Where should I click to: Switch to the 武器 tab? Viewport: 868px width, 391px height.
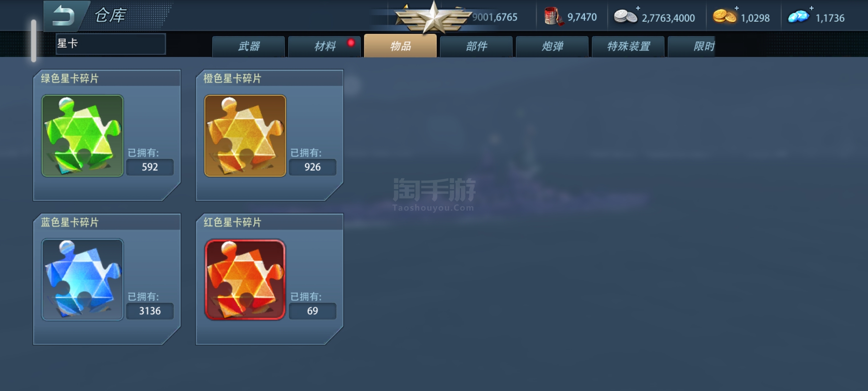tap(249, 46)
